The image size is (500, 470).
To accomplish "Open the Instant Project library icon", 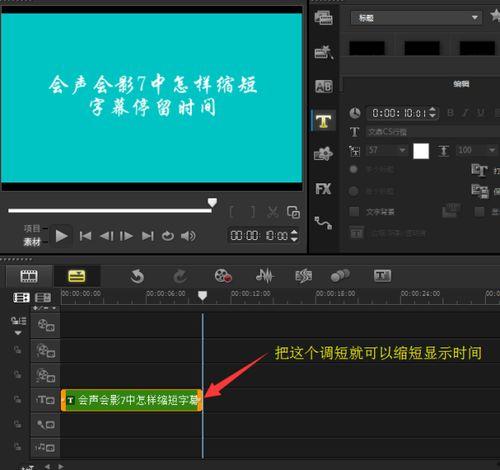I will (324, 52).
